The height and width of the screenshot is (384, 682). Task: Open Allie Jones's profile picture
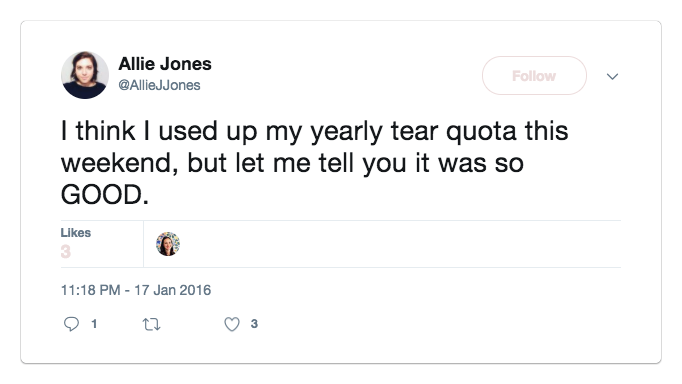(x=85, y=75)
